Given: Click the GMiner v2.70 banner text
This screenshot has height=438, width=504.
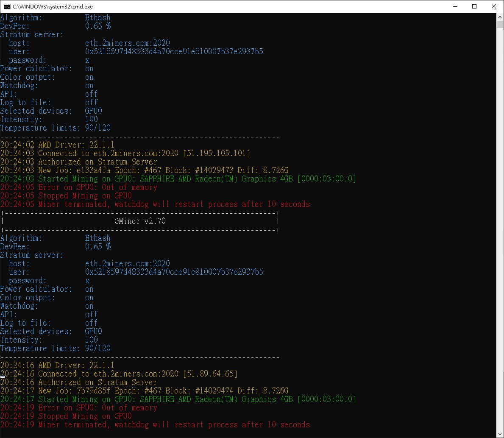Looking at the screenshot, I should pyautogui.click(x=140, y=221).
